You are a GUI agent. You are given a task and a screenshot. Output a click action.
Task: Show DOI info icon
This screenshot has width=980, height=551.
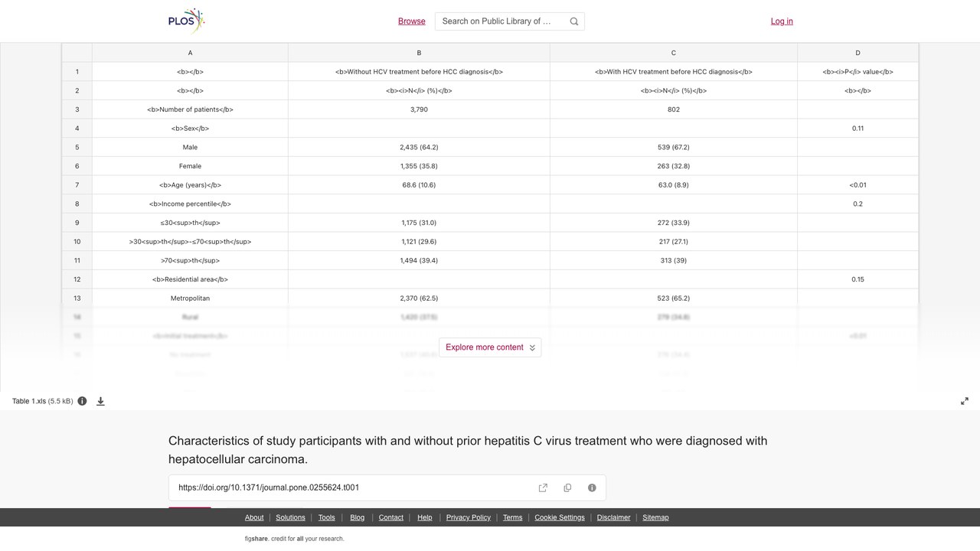[x=592, y=487]
